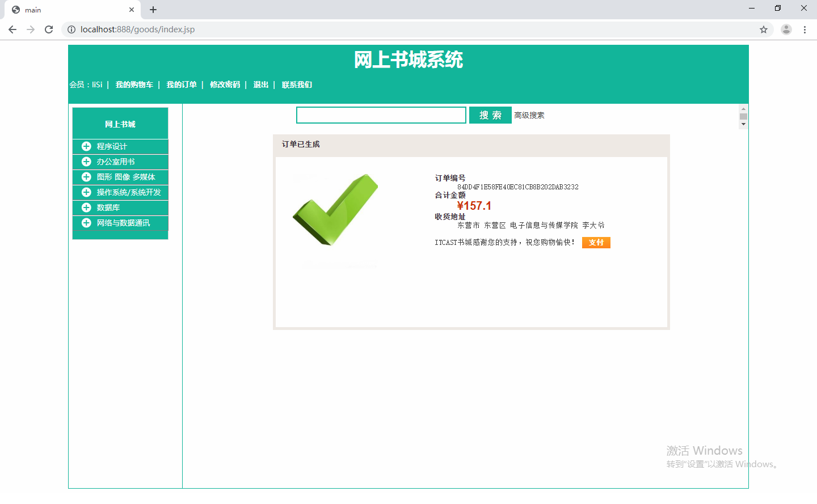Bookmark this page with star icon

click(x=764, y=29)
